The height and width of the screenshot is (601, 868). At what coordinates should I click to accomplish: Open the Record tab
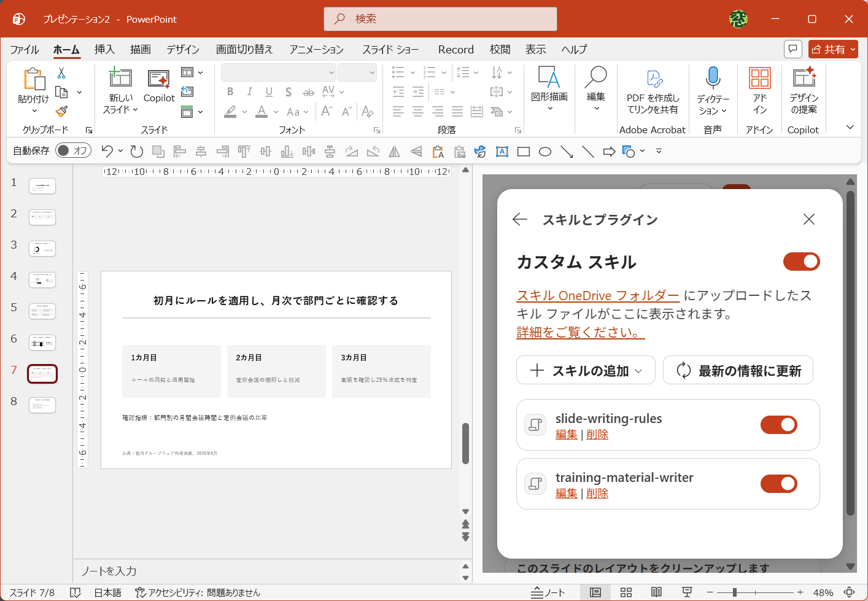click(456, 49)
